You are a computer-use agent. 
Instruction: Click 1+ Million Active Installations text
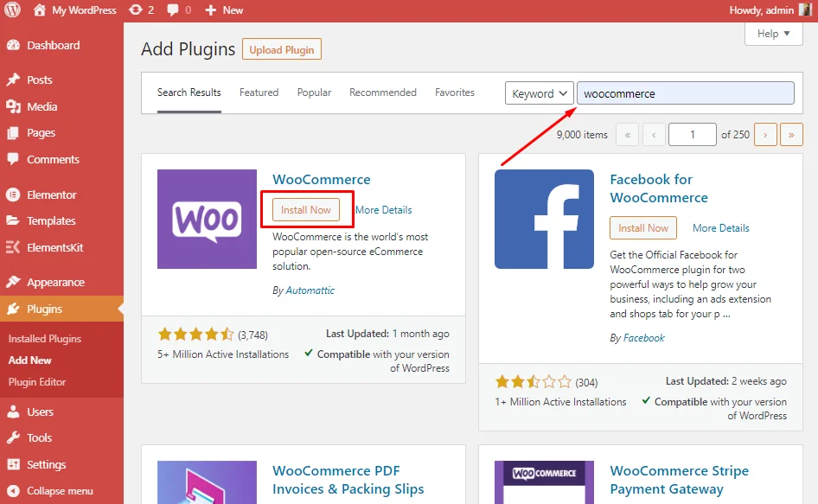point(561,402)
